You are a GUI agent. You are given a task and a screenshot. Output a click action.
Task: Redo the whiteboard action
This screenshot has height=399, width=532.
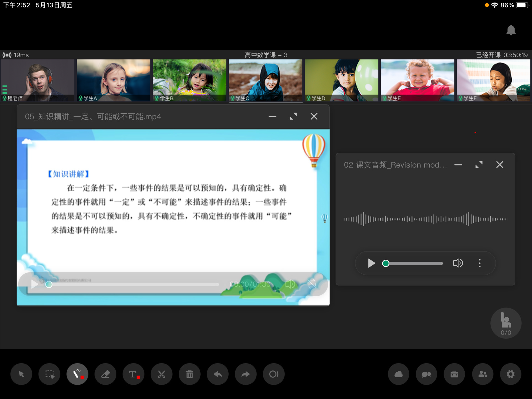pos(246,374)
